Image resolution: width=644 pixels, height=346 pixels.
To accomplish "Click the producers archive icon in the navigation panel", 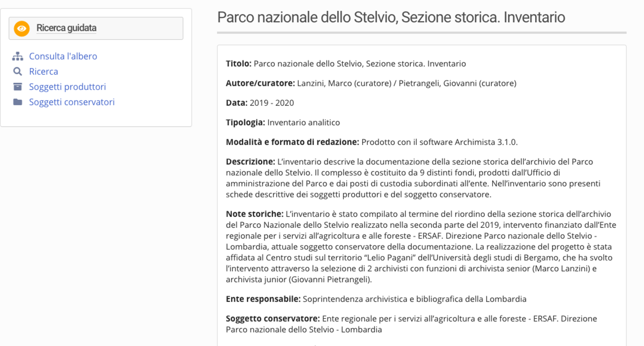I will pyautogui.click(x=18, y=86).
